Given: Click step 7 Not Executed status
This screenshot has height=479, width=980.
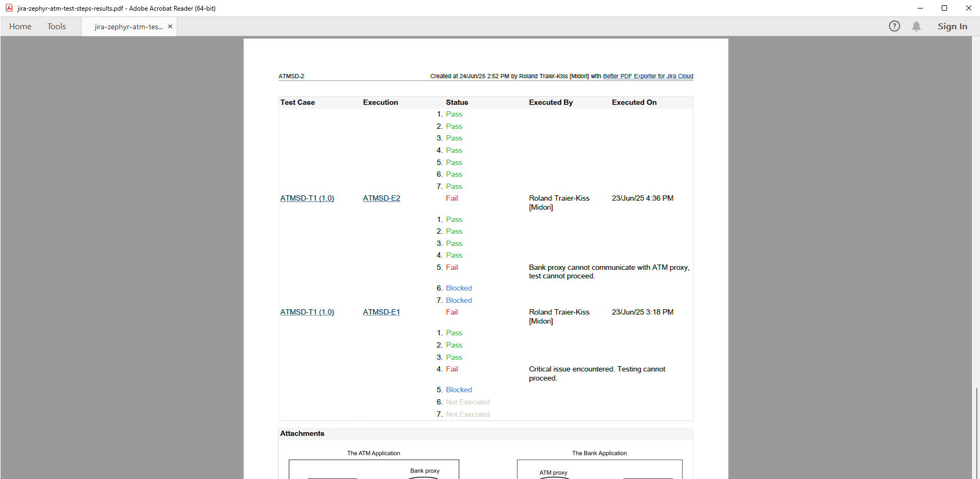Looking at the screenshot, I should point(468,414).
